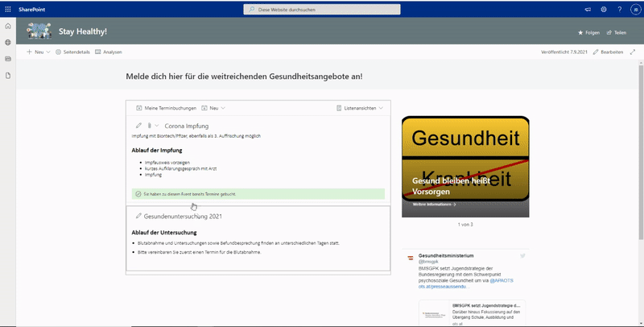The width and height of the screenshot is (644, 327).
Task: Go to SharePoint home via house icon
Action: [x=8, y=26]
